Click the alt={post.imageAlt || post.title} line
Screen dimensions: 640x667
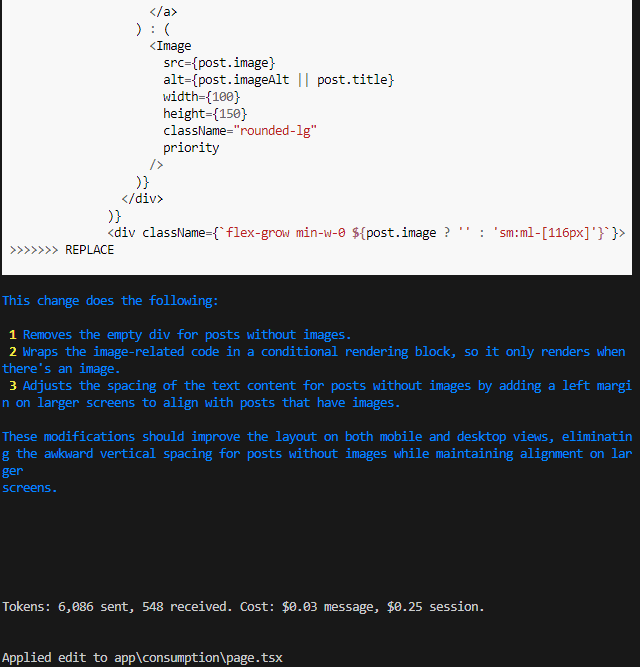click(279, 80)
